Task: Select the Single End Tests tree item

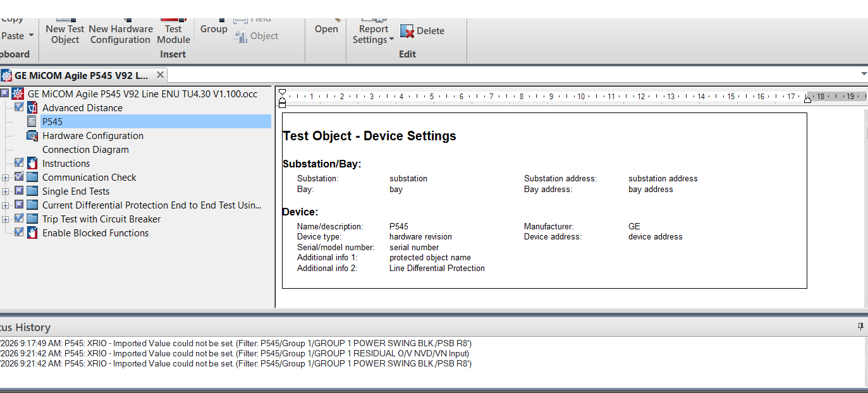Action: pos(76,191)
